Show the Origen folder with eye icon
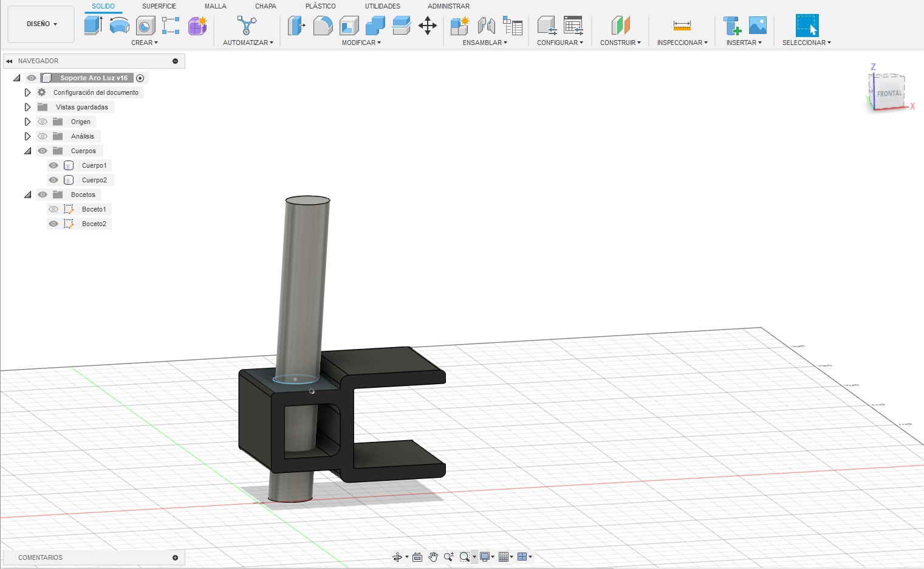 tap(43, 122)
